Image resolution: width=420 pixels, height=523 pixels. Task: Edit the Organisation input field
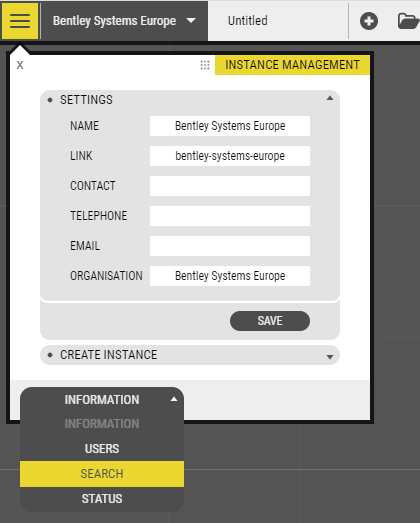click(230, 276)
